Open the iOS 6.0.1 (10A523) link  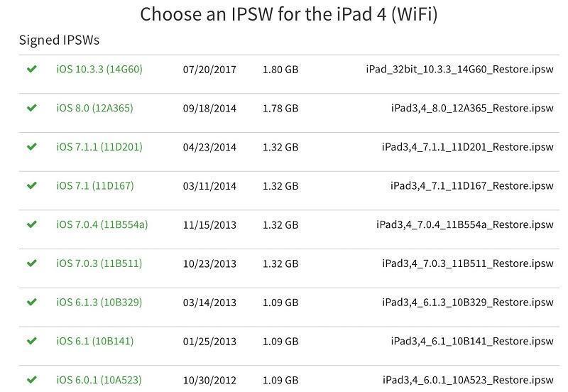pos(99,380)
